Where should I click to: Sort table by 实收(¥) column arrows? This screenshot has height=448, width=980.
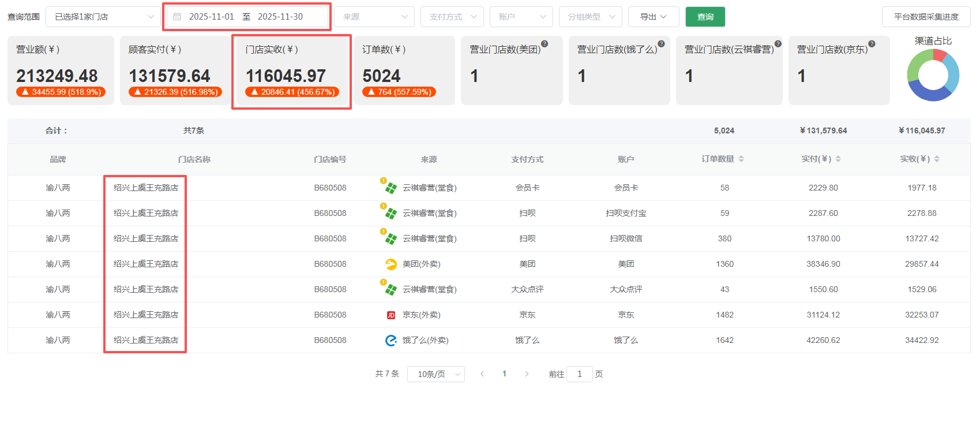[937, 159]
